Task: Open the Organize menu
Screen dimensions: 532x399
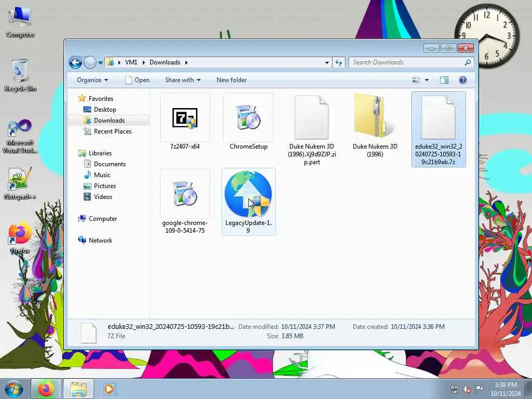Action: 92,80
